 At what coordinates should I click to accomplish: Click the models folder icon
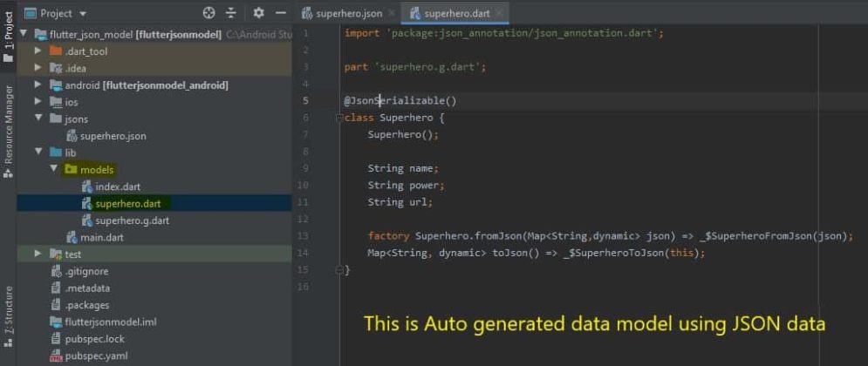(x=71, y=169)
